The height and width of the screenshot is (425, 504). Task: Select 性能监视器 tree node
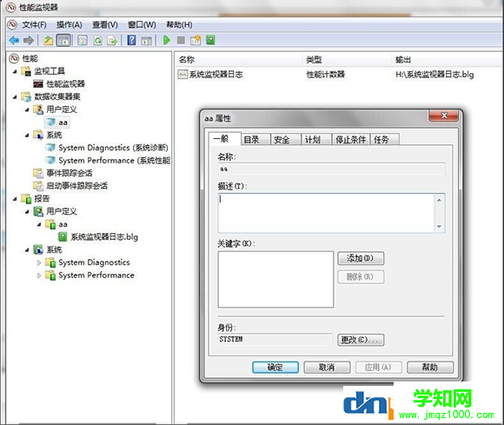[x=65, y=84]
